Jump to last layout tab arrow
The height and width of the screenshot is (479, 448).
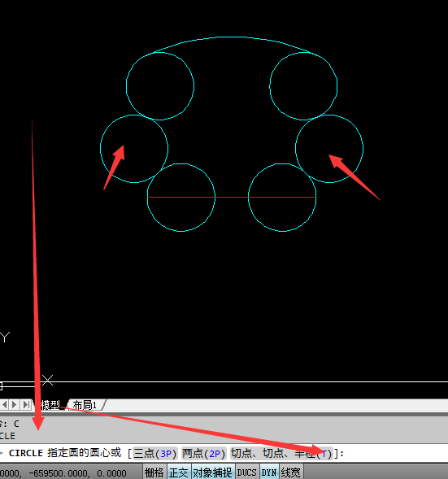click(26, 405)
